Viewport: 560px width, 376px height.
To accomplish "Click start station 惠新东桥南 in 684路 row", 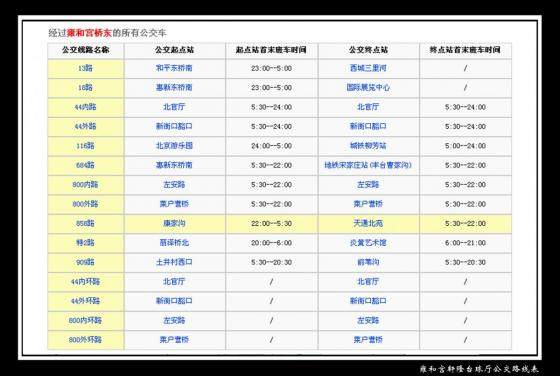I will [x=174, y=165].
